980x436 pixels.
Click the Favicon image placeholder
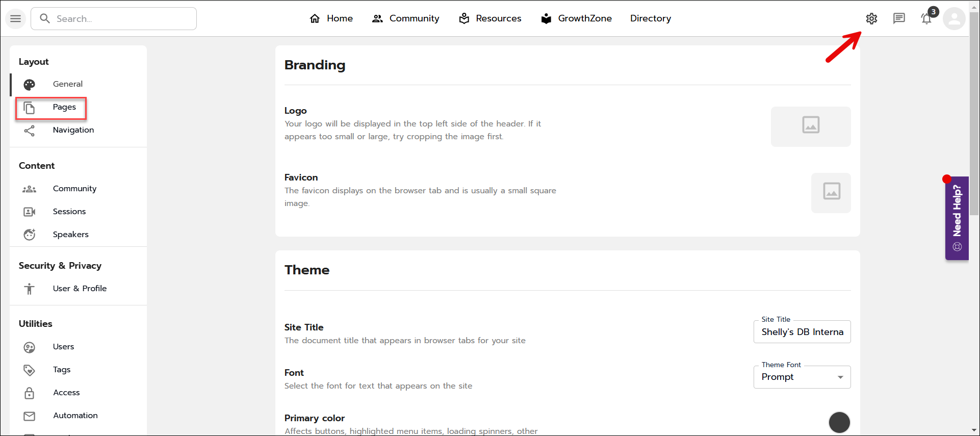[x=831, y=193]
